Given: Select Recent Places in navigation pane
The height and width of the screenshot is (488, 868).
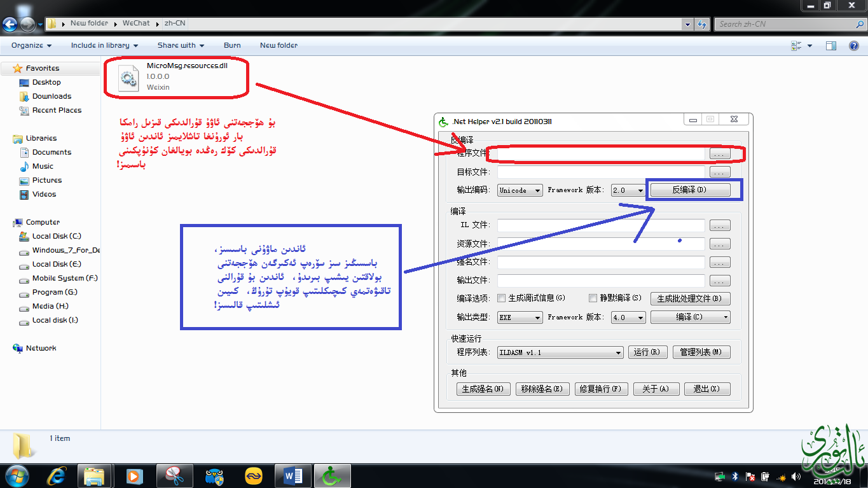Looking at the screenshot, I should tap(57, 110).
